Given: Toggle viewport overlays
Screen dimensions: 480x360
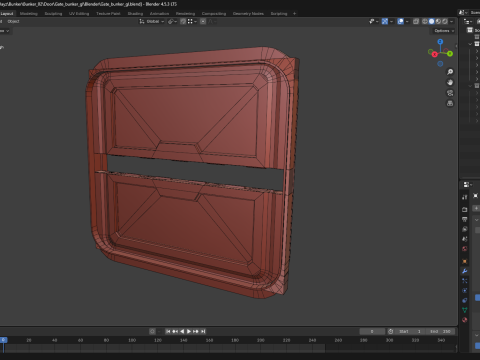Looking at the screenshot, I should click(x=400, y=21).
